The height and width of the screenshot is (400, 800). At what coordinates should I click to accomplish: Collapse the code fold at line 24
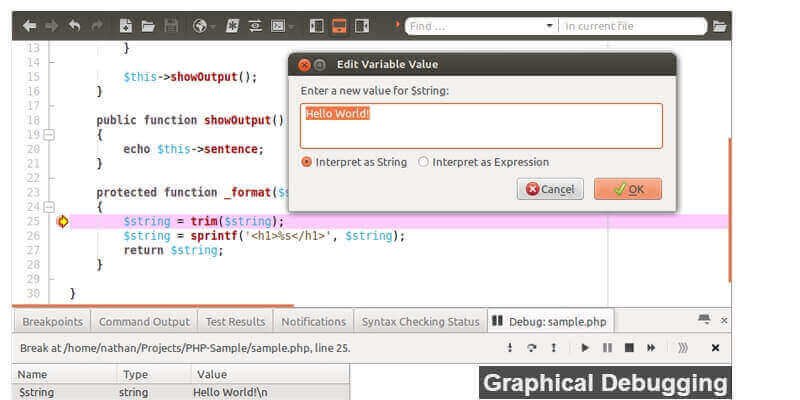click(49, 206)
